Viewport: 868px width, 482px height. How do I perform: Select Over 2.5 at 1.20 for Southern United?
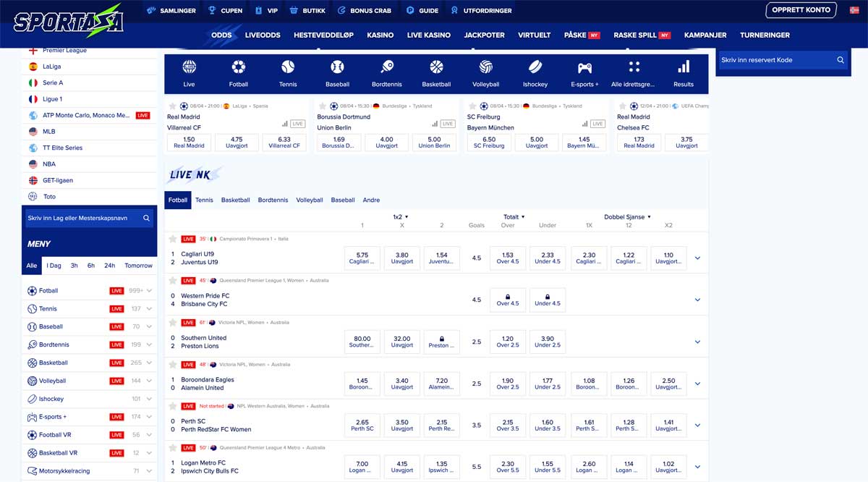(x=508, y=342)
